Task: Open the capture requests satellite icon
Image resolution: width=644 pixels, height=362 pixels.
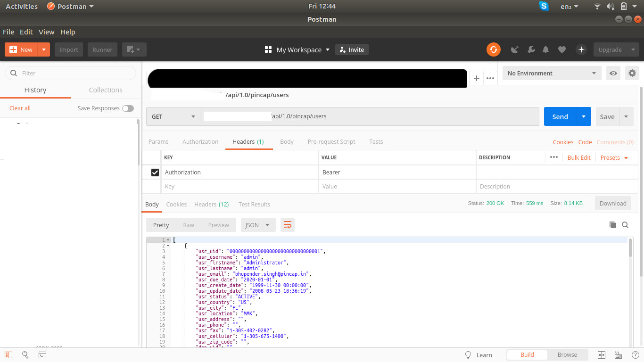Action: (x=515, y=49)
